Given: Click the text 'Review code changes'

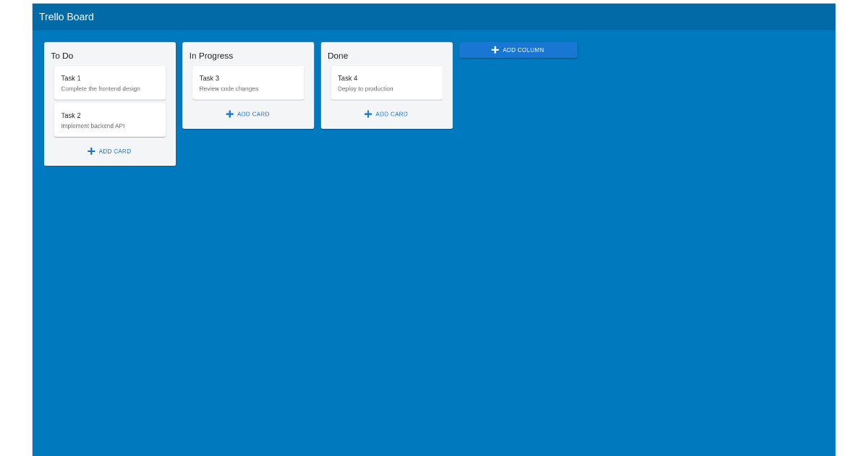Looking at the screenshot, I should tap(229, 88).
